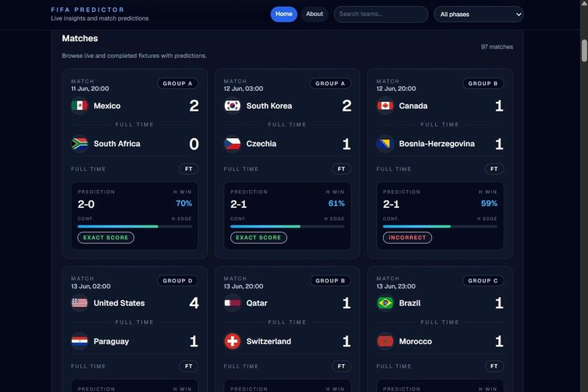Click the GROUP A badge on South Korea match
This screenshot has width=588, height=392.
[x=330, y=84]
